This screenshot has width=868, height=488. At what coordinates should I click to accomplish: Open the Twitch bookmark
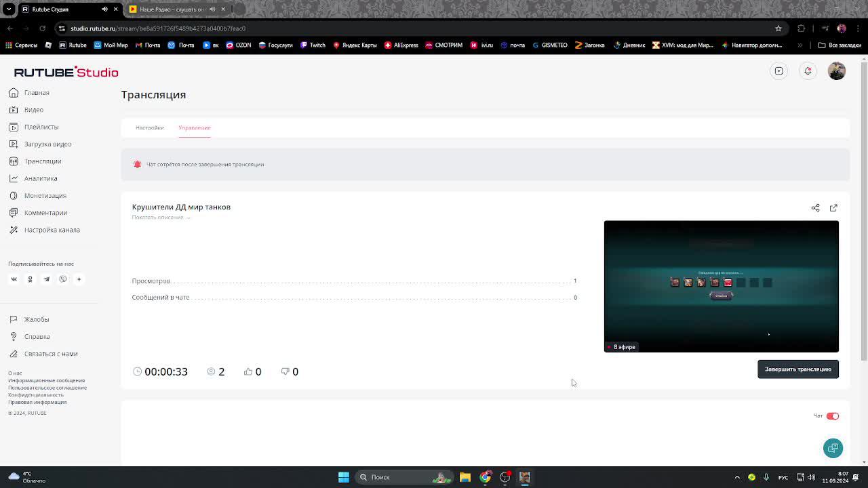[313, 45]
